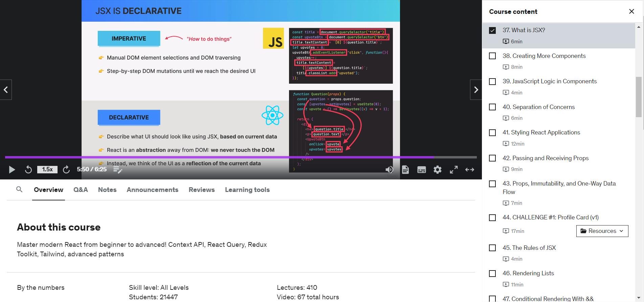The height and width of the screenshot is (302, 644).
Task: Mark lecture 38 Creating More Components complete
Action: (x=492, y=56)
